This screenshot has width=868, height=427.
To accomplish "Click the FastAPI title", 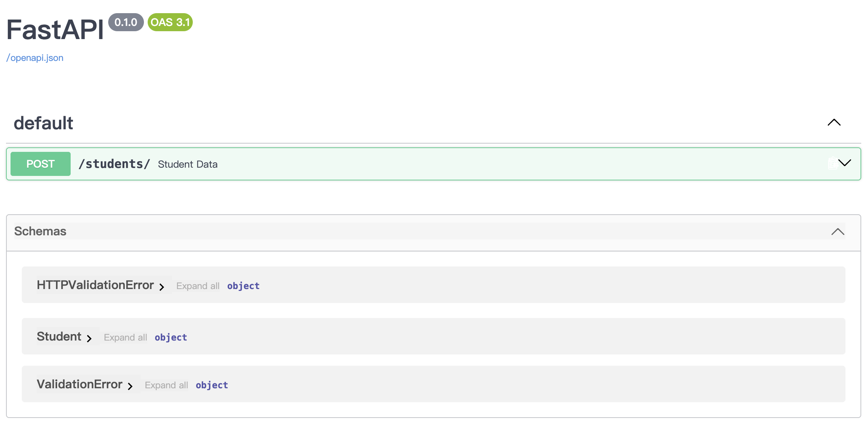I will coord(55,29).
